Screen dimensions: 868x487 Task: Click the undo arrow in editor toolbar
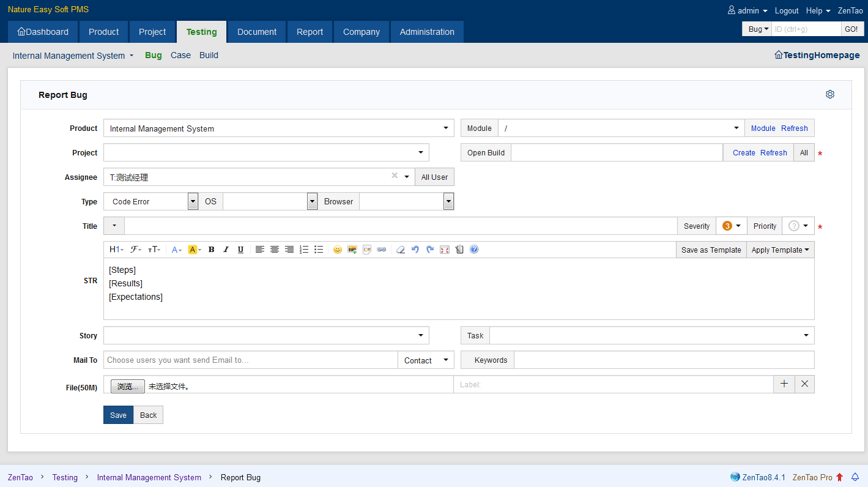pos(415,250)
